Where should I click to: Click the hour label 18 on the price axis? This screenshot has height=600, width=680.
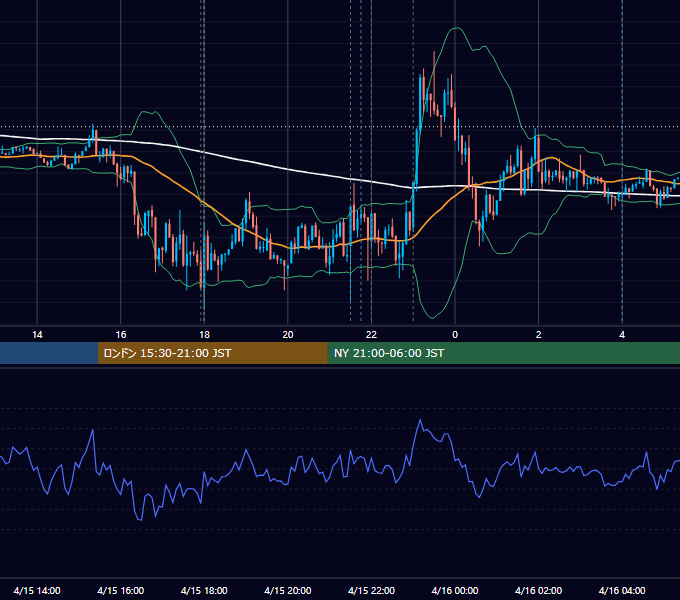(x=204, y=335)
